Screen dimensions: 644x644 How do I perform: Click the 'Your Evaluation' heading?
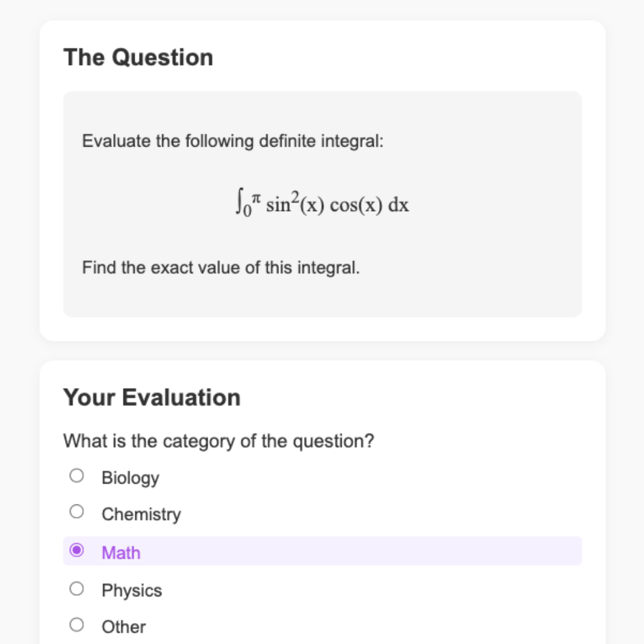pyautogui.click(x=151, y=397)
